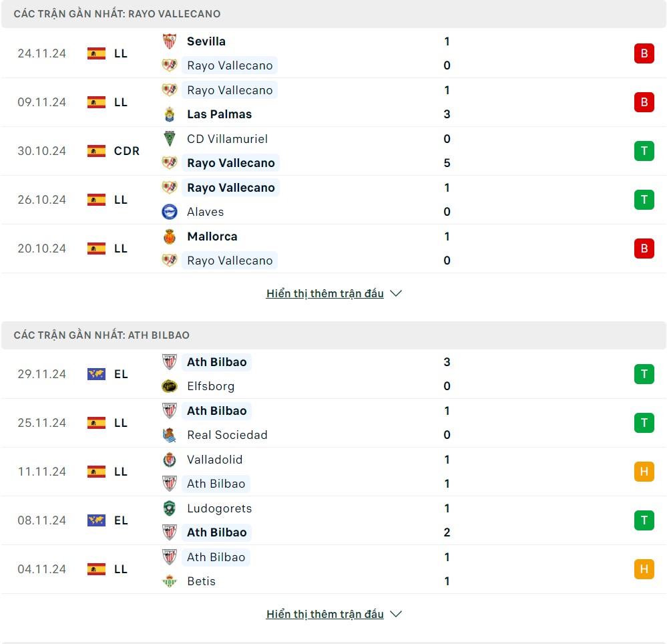Expand more Rayo Vallecano matches chevron
The width and height of the screenshot is (667, 644).
point(396,293)
